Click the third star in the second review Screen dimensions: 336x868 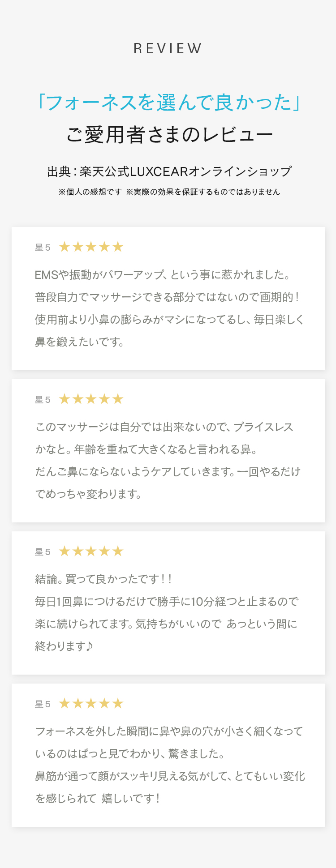[91, 399]
